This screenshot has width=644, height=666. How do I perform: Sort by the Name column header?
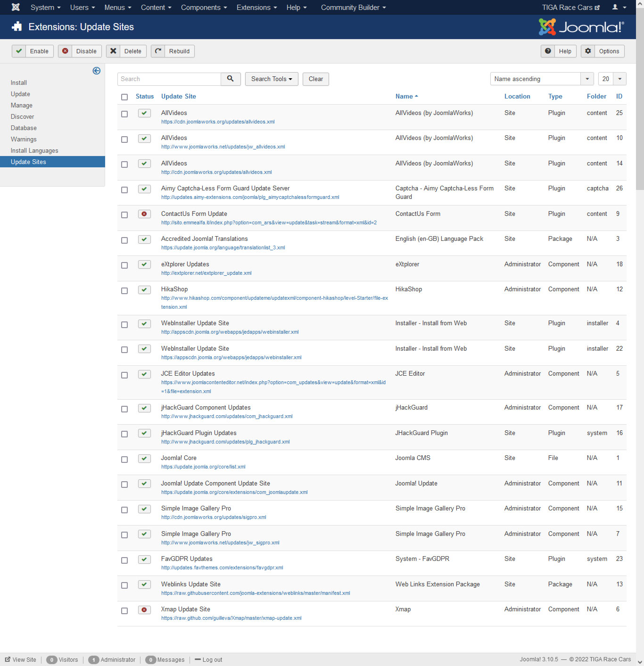[406, 96]
